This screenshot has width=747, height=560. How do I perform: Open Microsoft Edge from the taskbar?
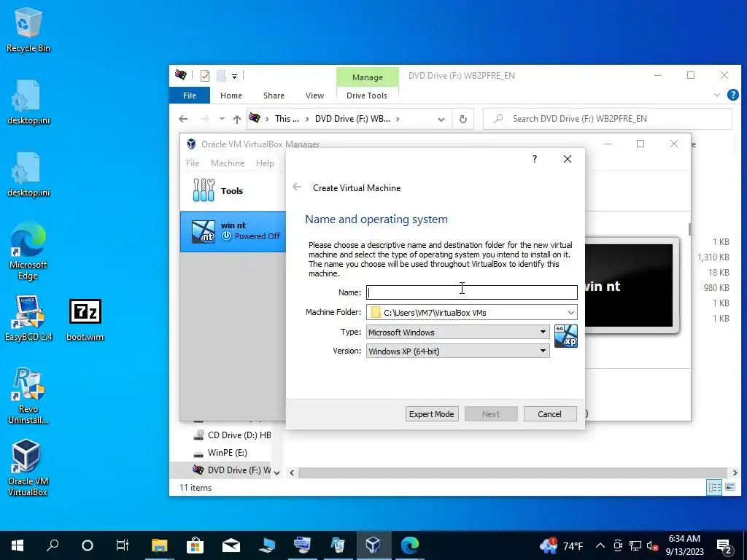point(410,545)
